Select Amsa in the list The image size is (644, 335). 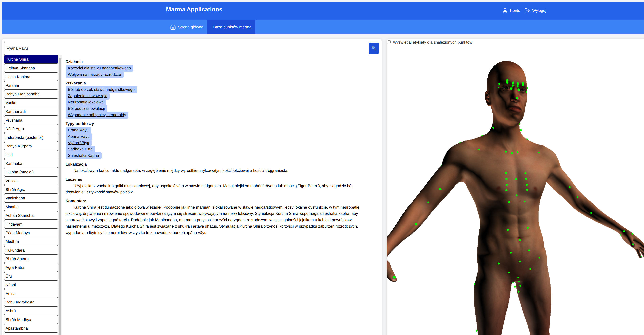(31, 294)
